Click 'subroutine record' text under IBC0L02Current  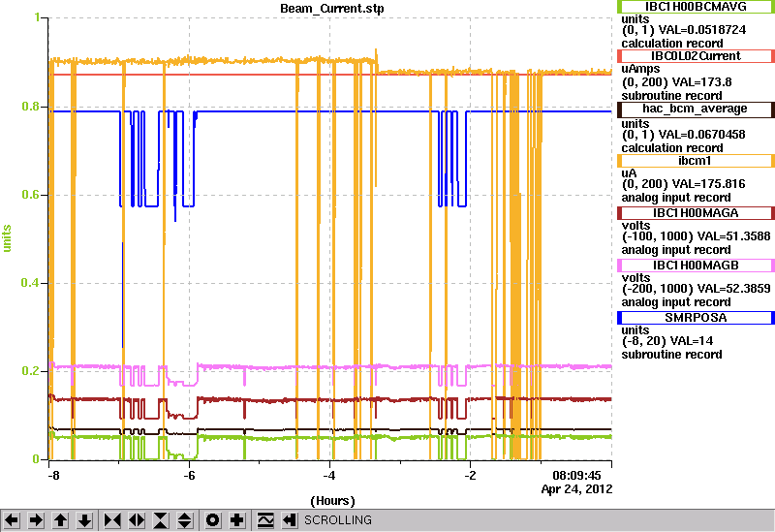coord(671,96)
